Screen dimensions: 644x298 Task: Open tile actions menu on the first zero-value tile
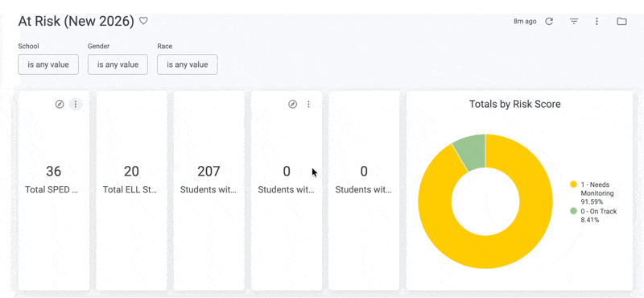(308, 105)
